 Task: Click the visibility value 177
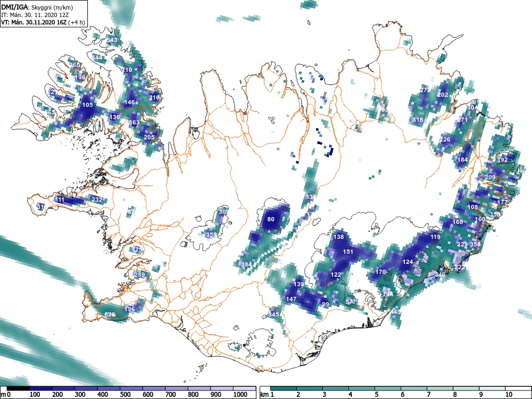click(x=502, y=202)
